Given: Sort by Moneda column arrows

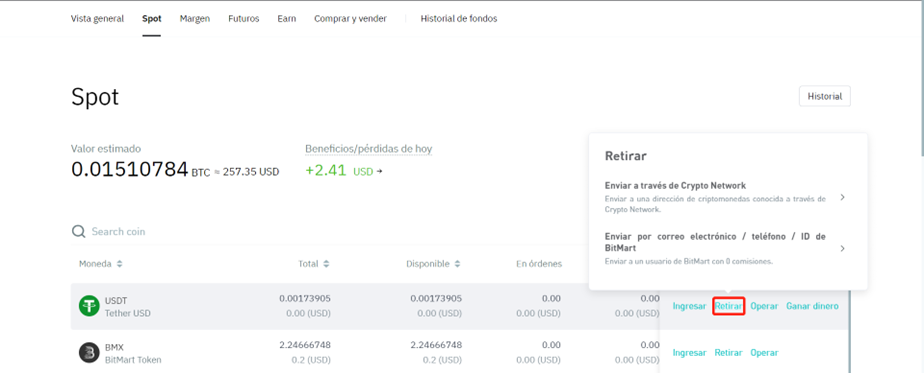Looking at the screenshot, I should (x=120, y=264).
